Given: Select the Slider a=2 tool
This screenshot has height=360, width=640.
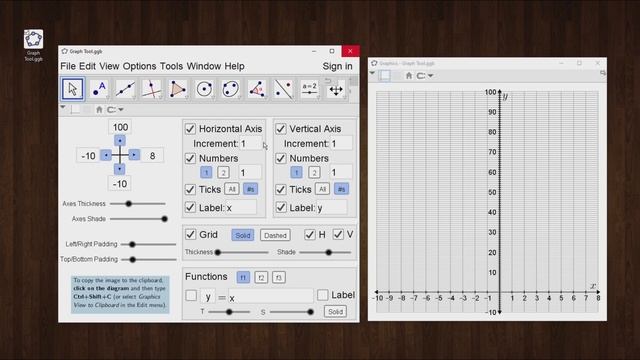Looking at the screenshot, I should [x=309, y=89].
